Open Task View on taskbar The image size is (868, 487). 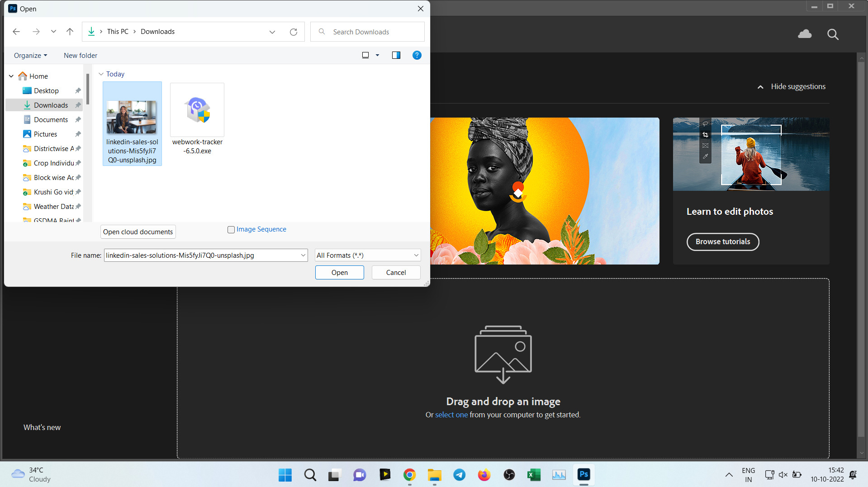point(334,475)
